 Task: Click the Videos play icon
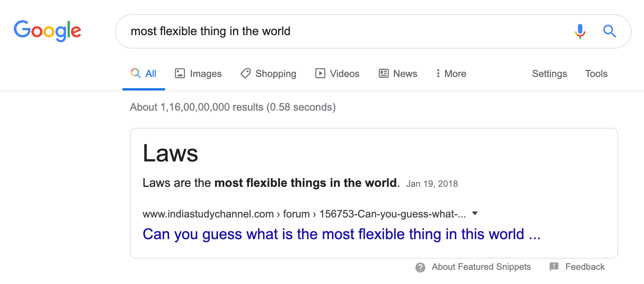tap(320, 74)
